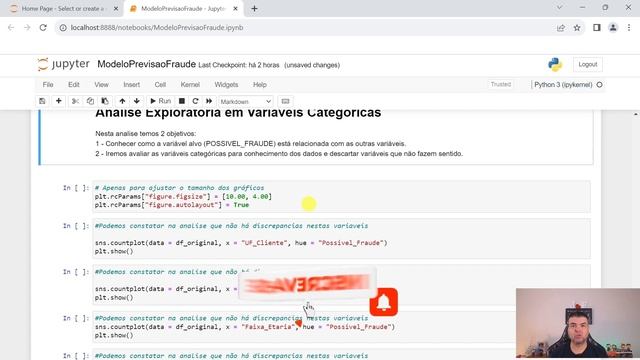
Task: Restart kernel and run all cells
Action: pyautogui.click(x=209, y=101)
